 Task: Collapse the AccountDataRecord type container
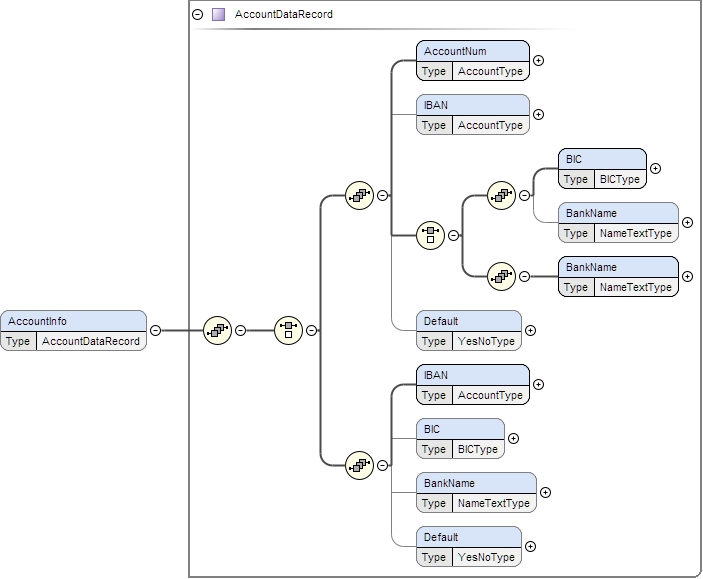[x=197, y=15]
